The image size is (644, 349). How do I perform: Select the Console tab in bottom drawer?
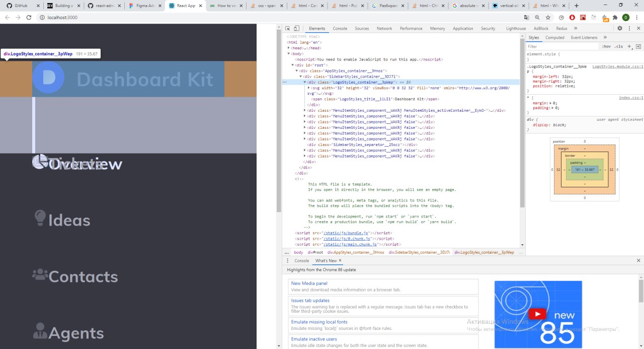pyautogui.click(x=302, y=260)
